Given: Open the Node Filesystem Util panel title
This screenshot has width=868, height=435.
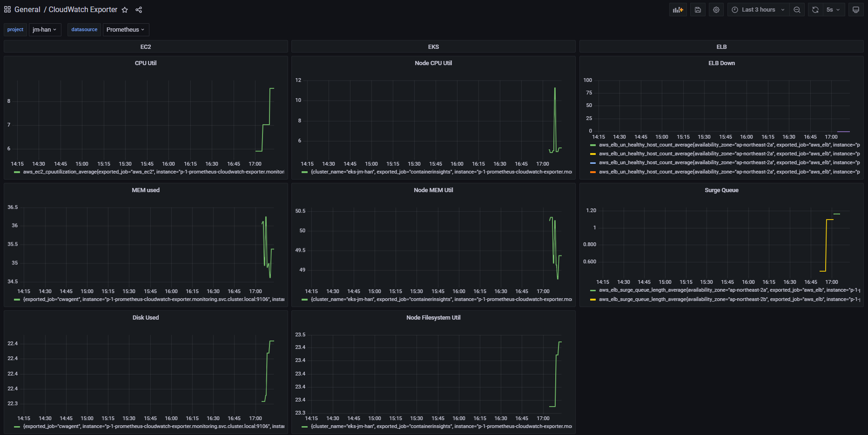Looking at the screenshot, I should tap(433, 318).
